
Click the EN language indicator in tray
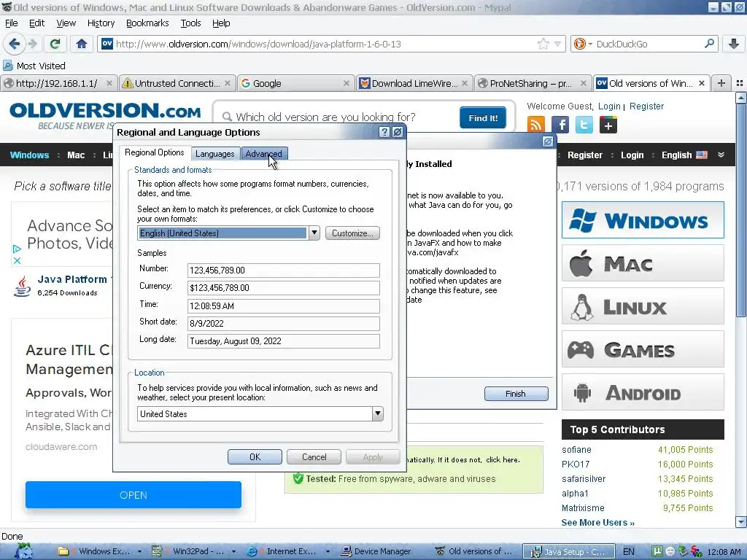[628, 551]
